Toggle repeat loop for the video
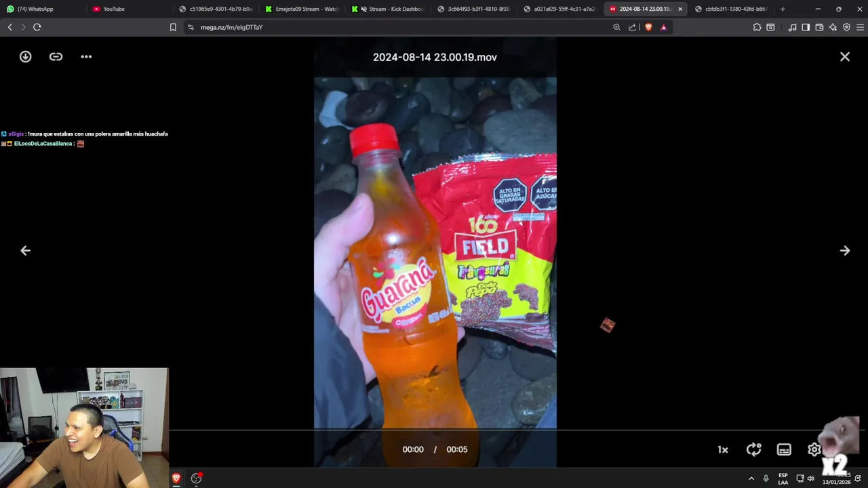 point(753,449)
